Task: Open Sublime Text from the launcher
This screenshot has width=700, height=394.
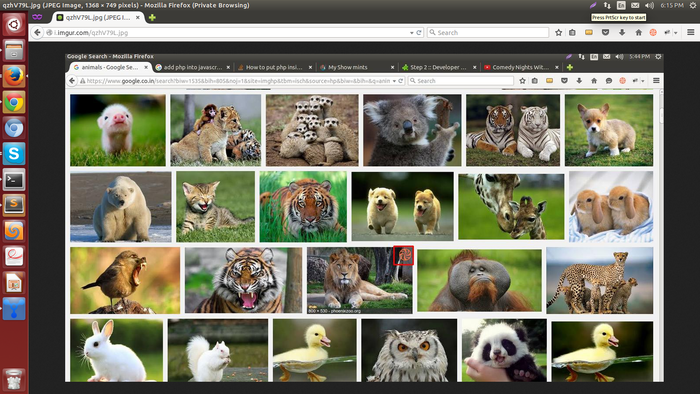Action: coord(14,205)
